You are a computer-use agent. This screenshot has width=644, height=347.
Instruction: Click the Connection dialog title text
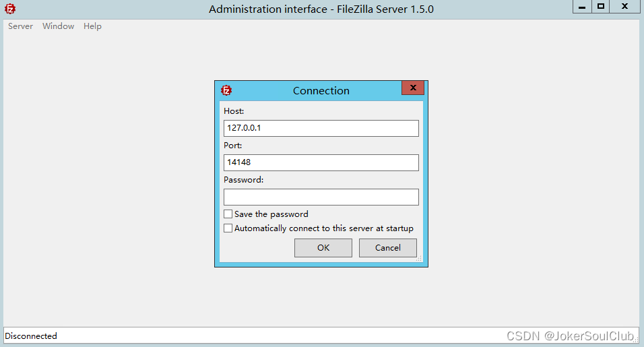pos(321,90)
